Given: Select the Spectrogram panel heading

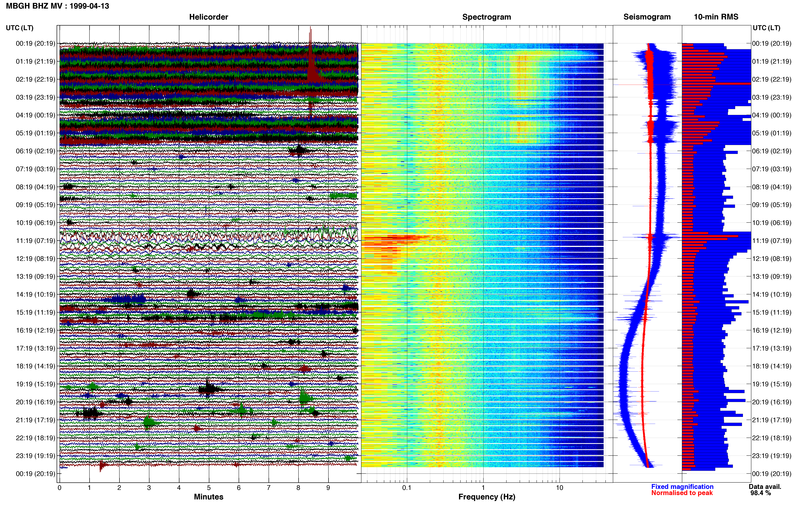Looking at the screenshot, I should click(487, 17).
